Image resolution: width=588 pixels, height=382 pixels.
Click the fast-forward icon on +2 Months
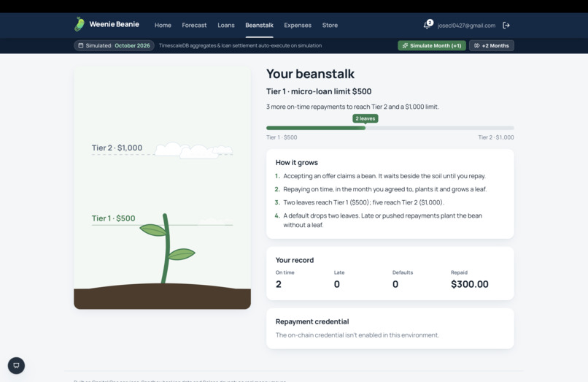[476, 45]
